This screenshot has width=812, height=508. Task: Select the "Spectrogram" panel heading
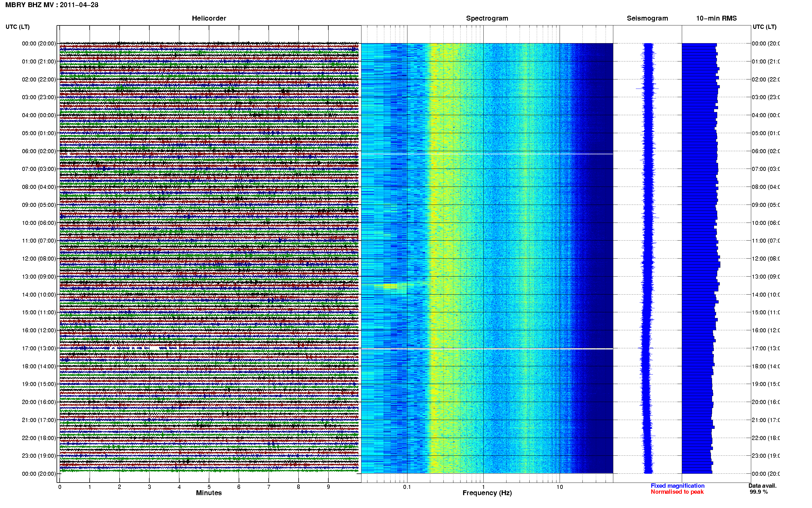tap(487, 19)
